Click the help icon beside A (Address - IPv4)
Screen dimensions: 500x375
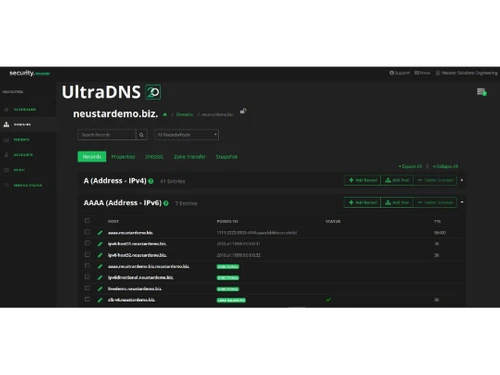pos(151,181)
